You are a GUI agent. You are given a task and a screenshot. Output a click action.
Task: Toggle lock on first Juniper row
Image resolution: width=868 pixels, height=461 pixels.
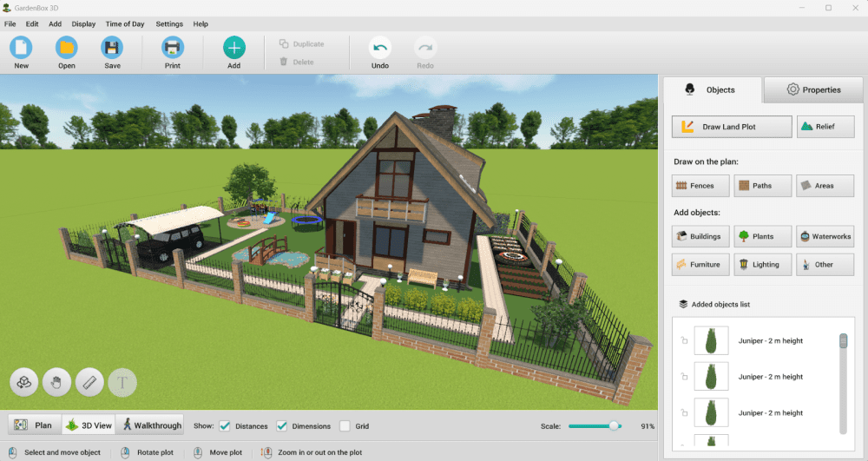point(684,340)
